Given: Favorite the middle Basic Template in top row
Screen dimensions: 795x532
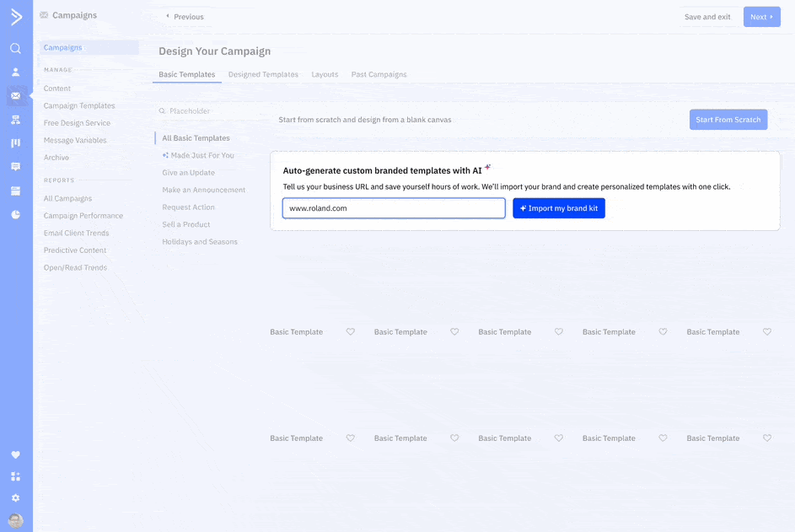Looking at the screenshot, I should pyautogui.click(x=559, y=331).
